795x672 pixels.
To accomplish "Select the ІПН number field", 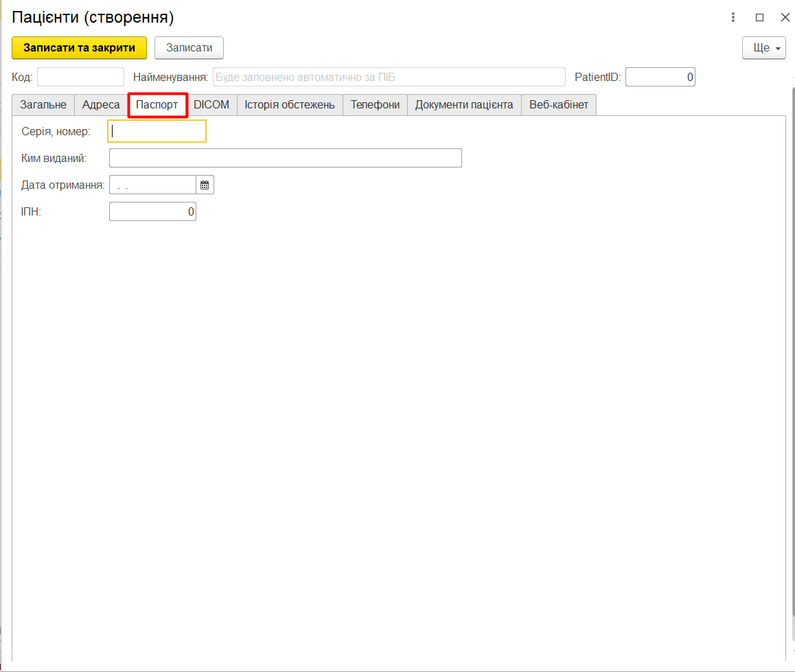I will pos(152,212).
